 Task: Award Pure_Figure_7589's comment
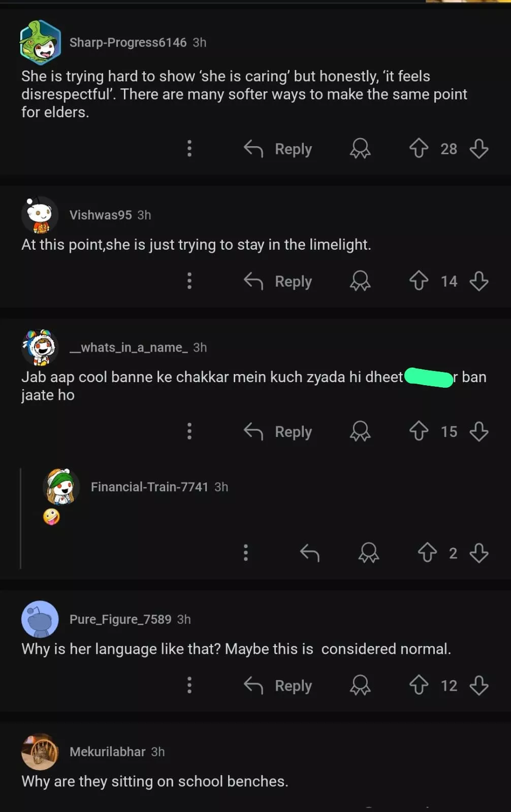point(360,686)
